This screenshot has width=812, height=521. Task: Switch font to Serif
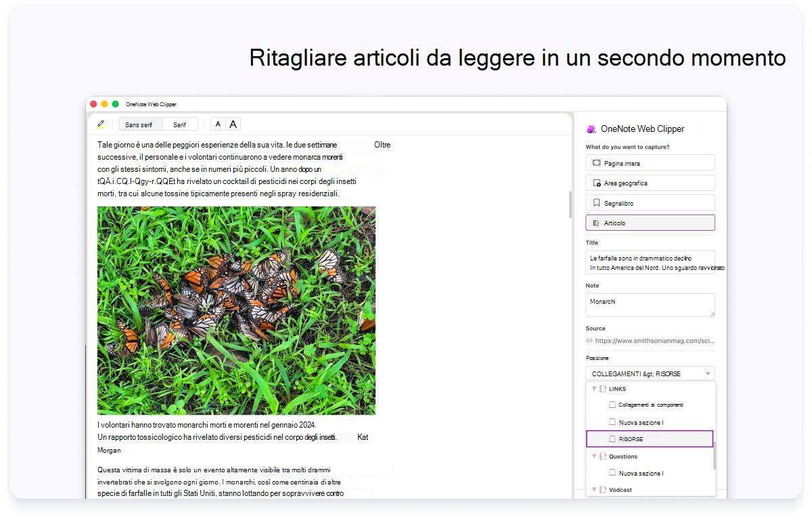179,124
